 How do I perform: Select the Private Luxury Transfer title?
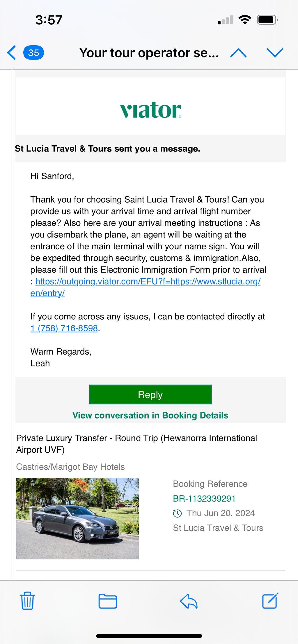pos(137,444)
